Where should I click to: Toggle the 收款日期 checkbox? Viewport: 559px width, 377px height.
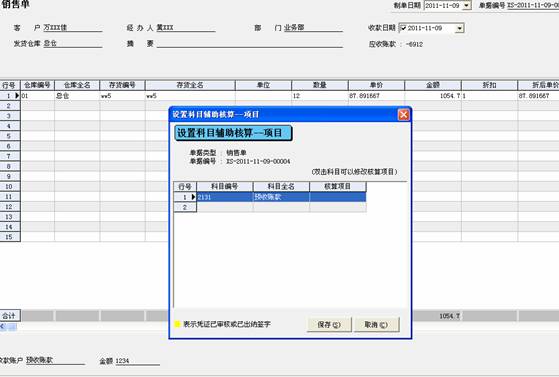pyautogui.click(x=402, y=28)
